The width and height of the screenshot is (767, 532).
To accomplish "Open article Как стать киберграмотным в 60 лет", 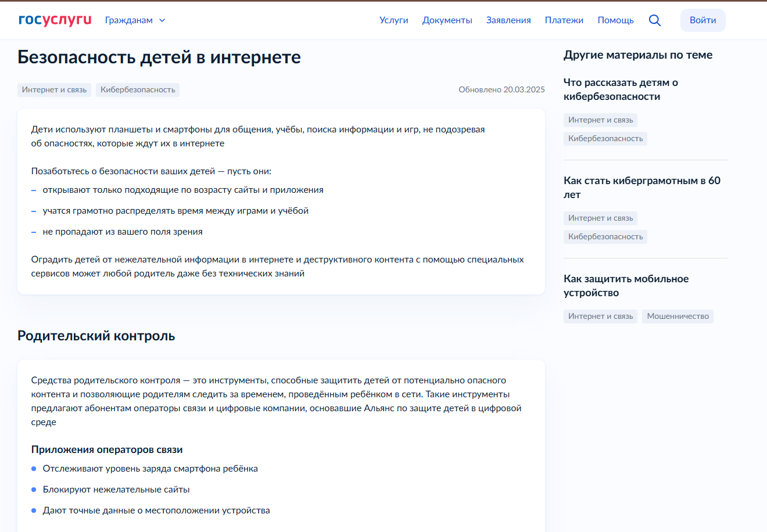I will [641, 188].
